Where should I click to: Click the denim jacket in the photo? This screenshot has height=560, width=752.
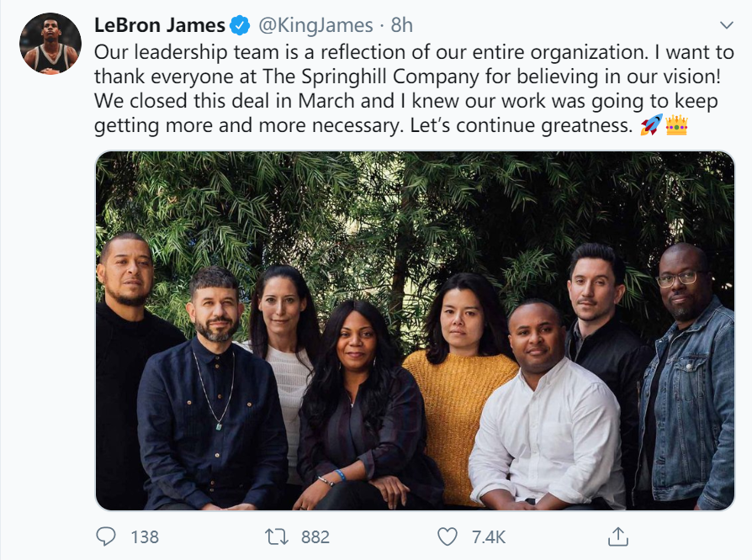686,404
